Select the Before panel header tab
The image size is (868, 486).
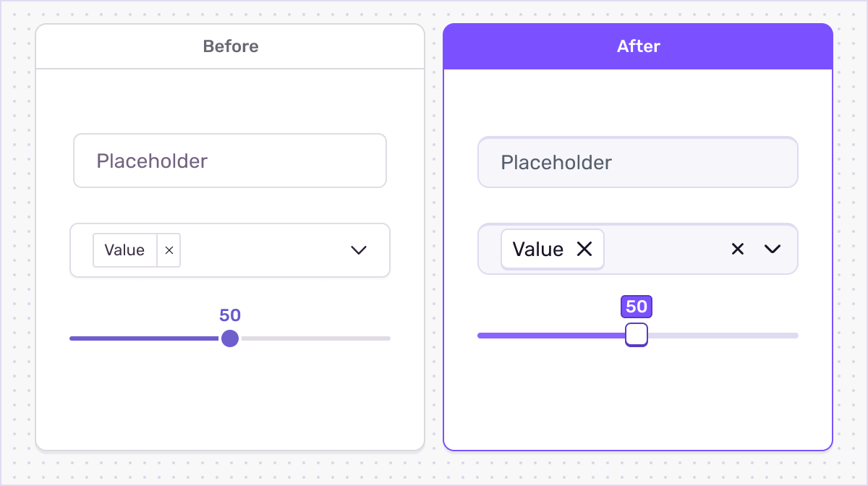click(x=230, y=46)
